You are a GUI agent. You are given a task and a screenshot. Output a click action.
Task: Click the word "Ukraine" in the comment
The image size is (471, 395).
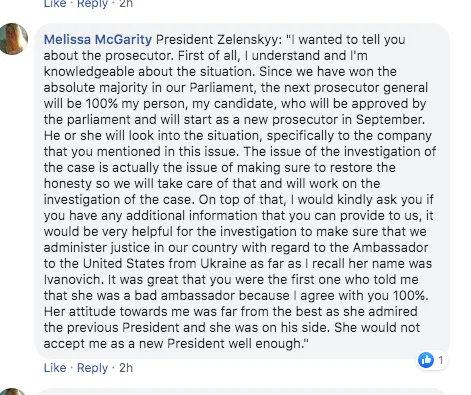tap(223, 263)
